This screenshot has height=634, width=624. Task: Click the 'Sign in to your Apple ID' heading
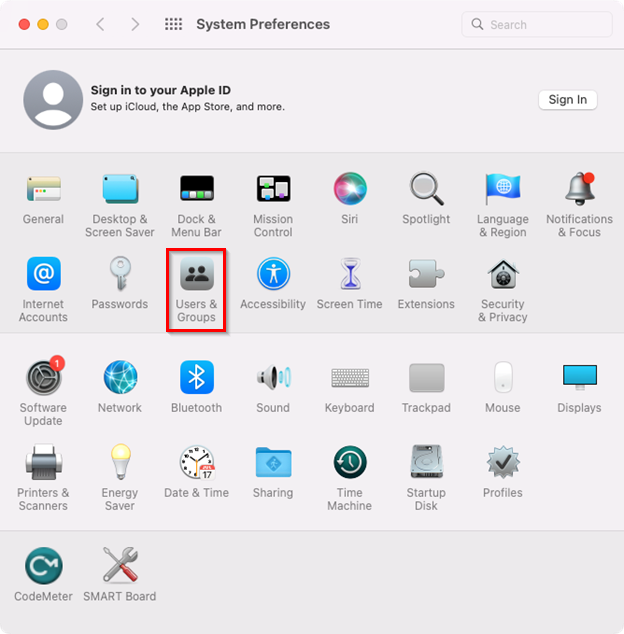point(161,90)
